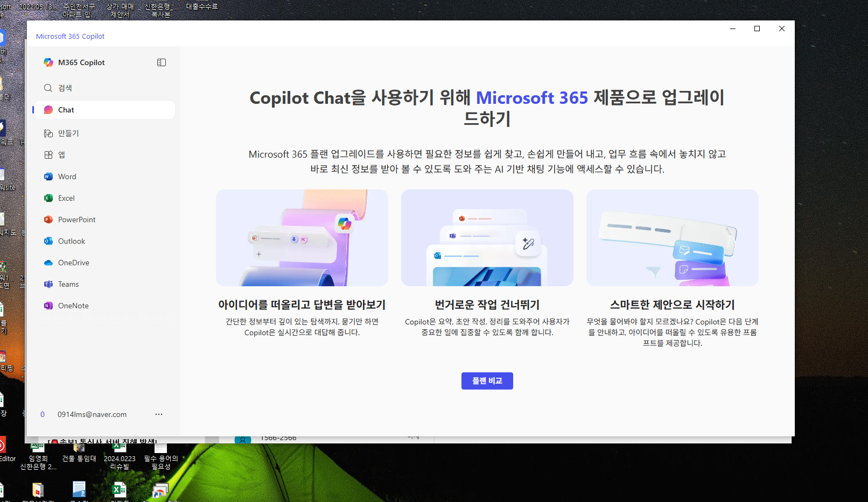Click the M365 Copilot logo

point(48,62)
